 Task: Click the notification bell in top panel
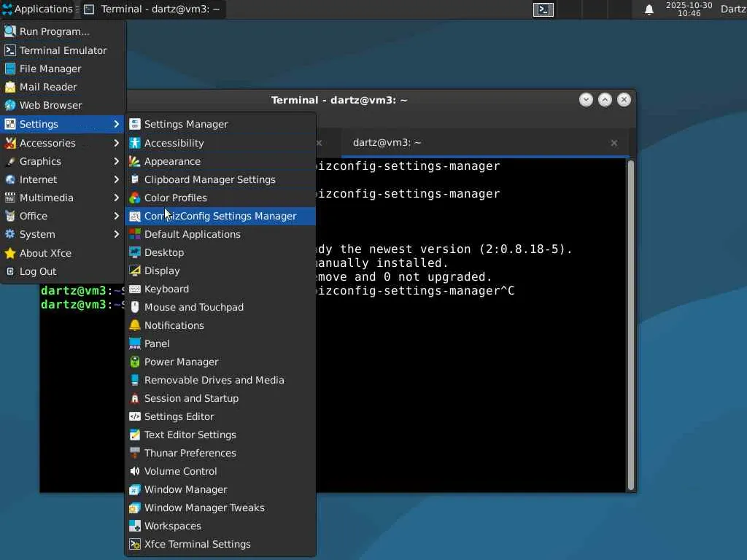pos(649,9)
